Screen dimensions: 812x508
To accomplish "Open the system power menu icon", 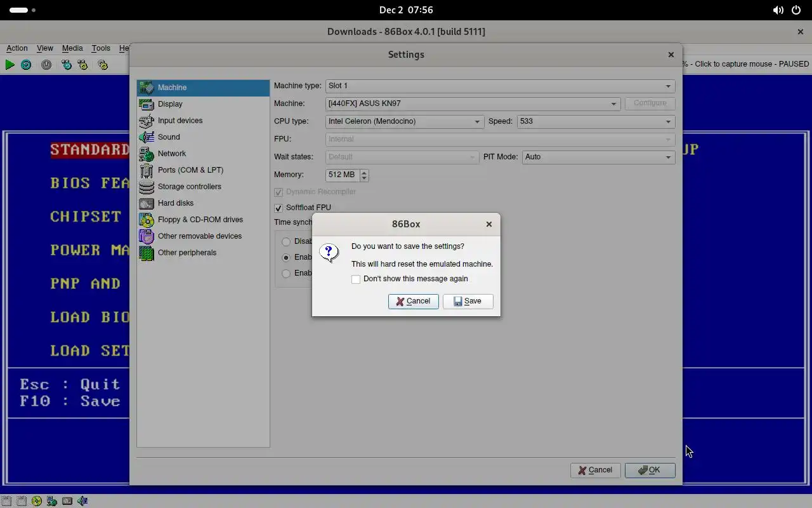I will 796,10.
